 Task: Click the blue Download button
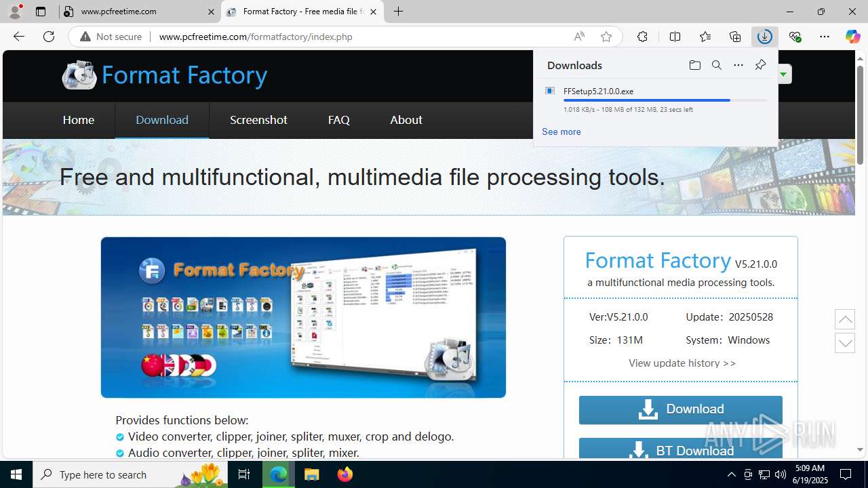680,409
